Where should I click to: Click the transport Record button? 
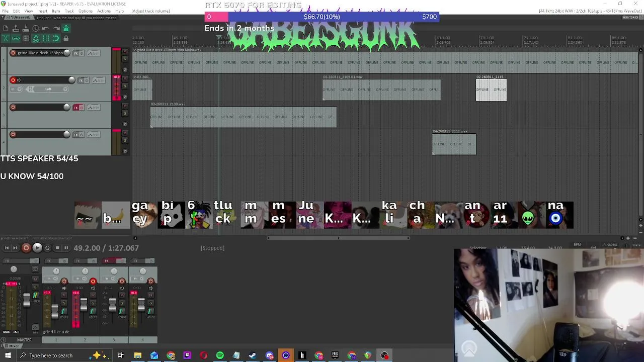click(26, 248)
